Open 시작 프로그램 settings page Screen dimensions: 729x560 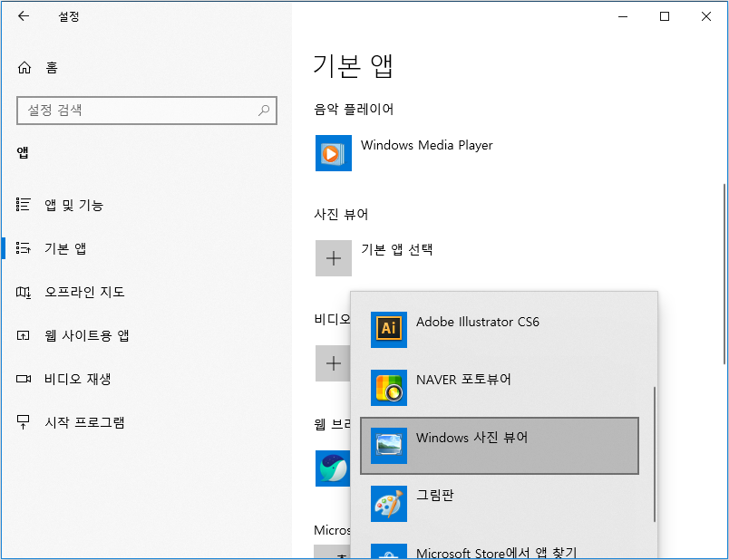tap(84, 422)
